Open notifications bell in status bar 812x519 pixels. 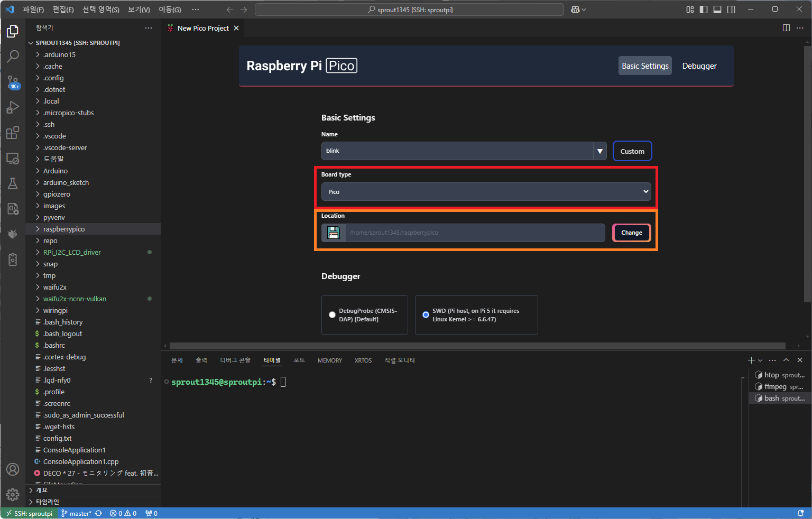(x=801, y=513)
